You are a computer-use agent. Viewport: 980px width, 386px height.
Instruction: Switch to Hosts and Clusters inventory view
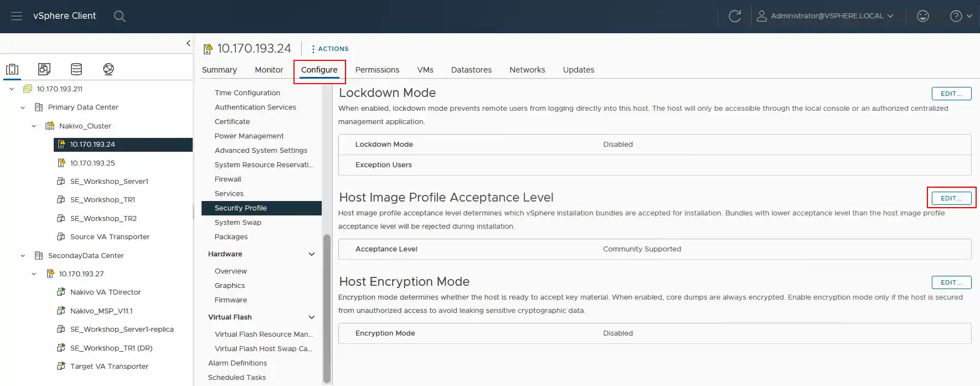[x=12, y=69]
